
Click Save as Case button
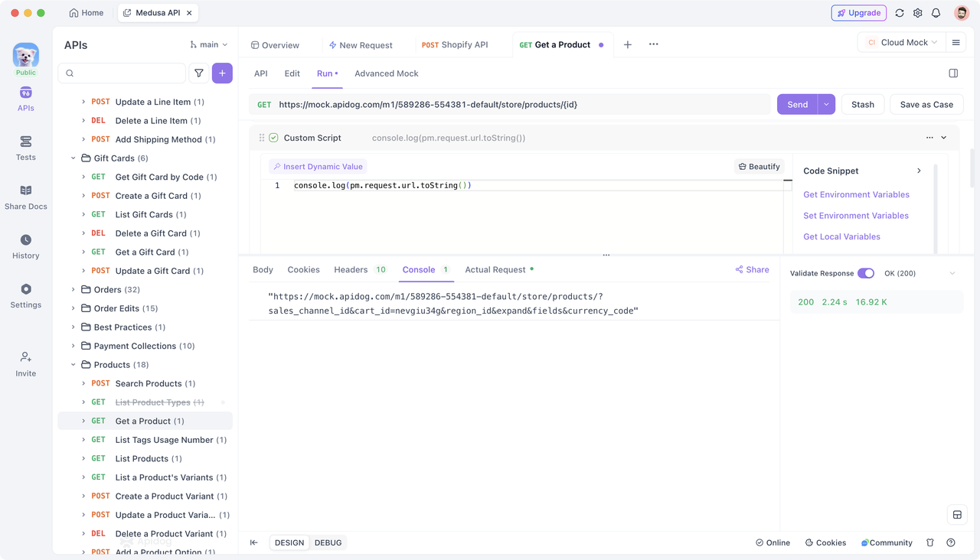coord(926,105)
